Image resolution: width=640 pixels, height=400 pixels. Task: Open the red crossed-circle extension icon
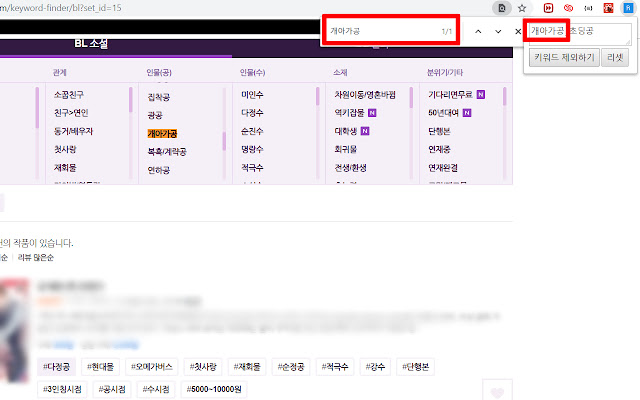point(568,8)
